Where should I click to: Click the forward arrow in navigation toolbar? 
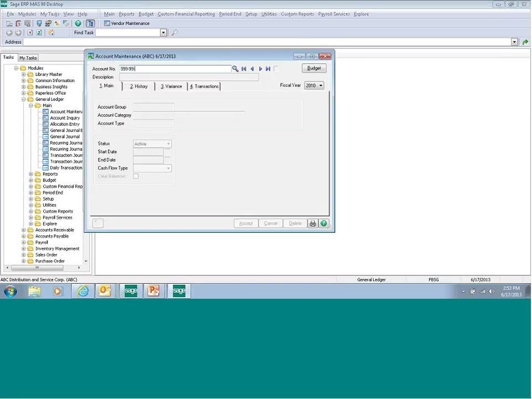click(18, 33)
